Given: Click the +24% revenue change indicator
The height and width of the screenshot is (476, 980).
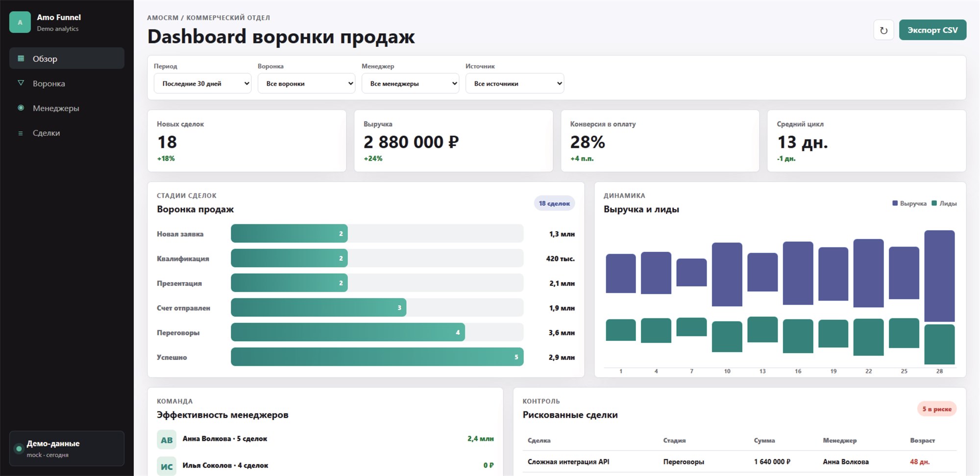Looking at the screenshot, I should [373, 159].
